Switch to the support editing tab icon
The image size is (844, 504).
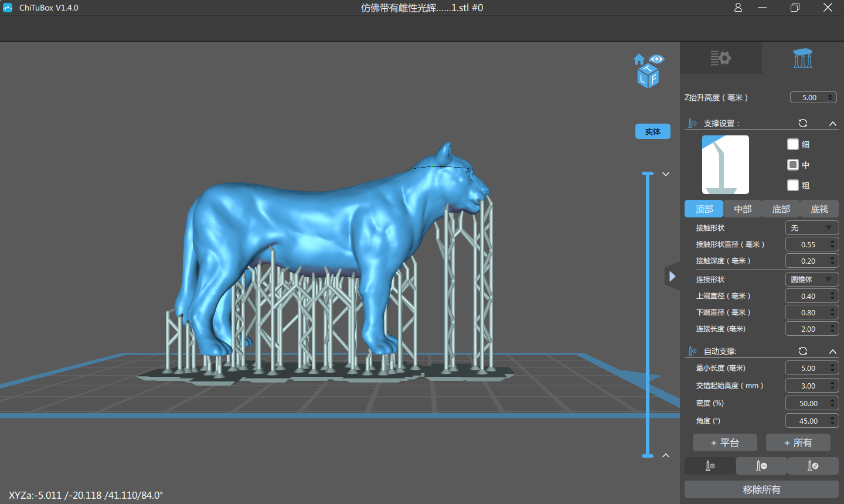803,58
